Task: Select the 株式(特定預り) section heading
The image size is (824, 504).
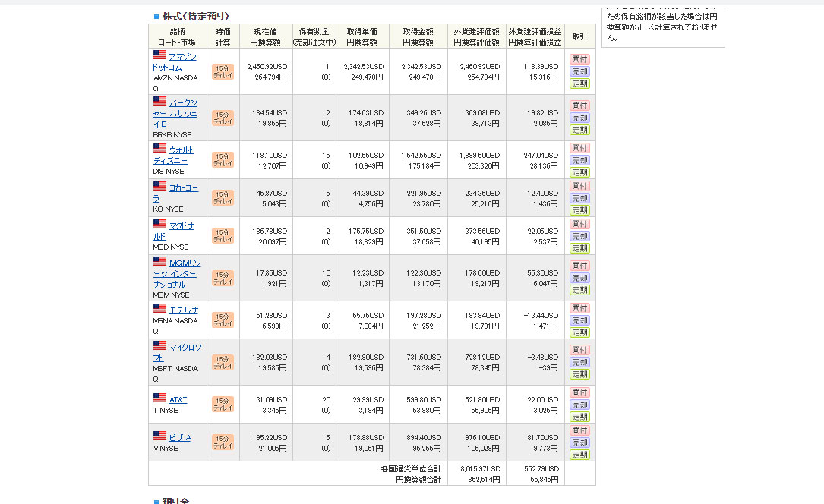Action: 195,16
